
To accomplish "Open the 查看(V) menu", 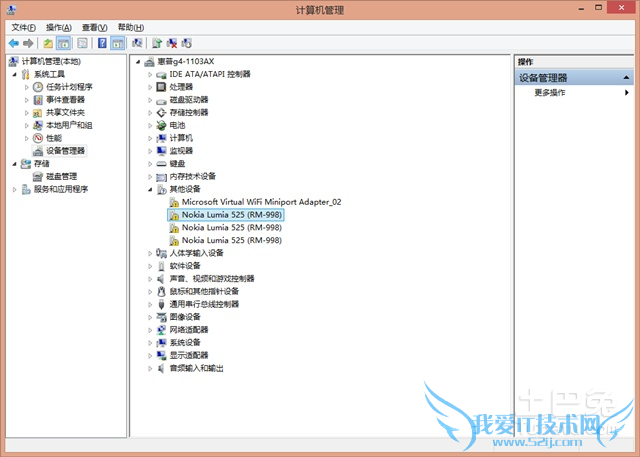I will point(95,27).
